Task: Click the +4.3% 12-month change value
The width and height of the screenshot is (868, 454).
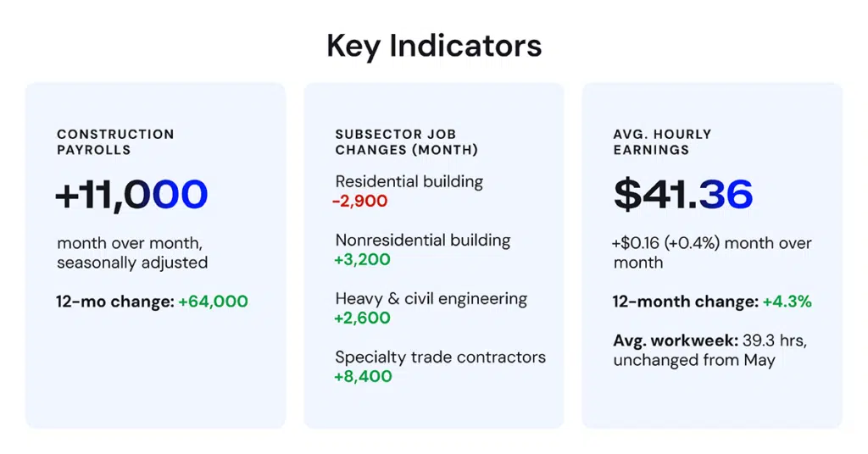Action: 787,302
